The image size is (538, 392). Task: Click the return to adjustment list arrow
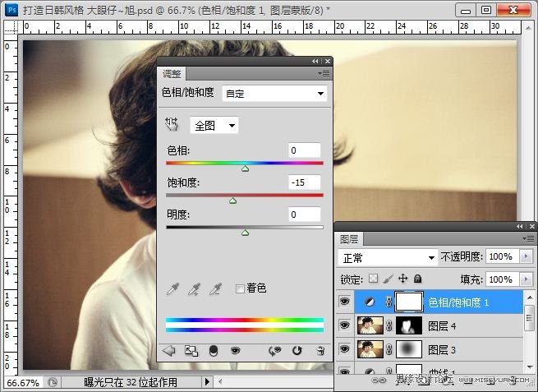tap(169, 350)
